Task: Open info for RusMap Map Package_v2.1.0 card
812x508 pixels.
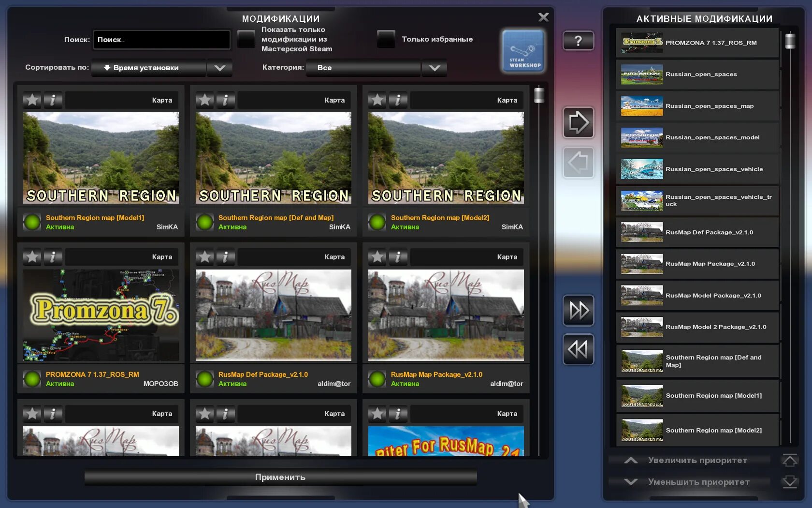Action: (398, 257)
